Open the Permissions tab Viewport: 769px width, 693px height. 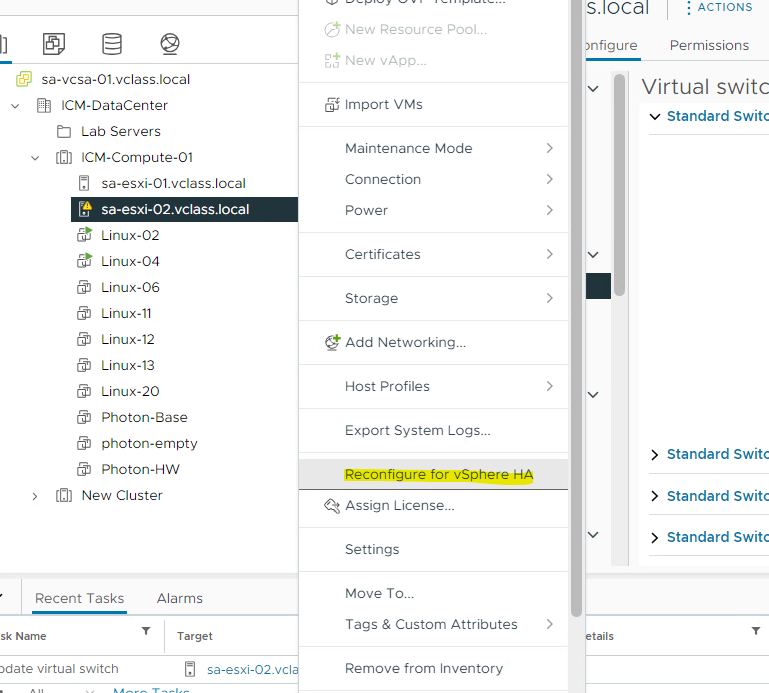709,45
